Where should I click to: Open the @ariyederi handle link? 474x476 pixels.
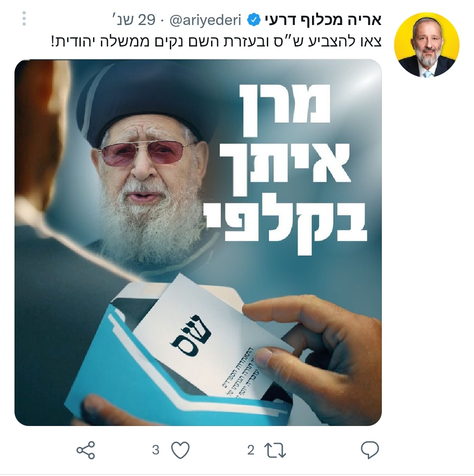[205, 20]
